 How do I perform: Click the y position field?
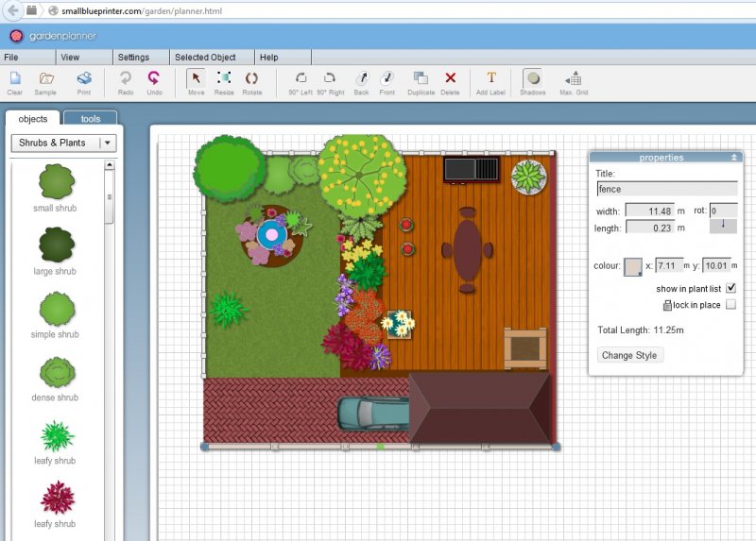tap(716, 265)
